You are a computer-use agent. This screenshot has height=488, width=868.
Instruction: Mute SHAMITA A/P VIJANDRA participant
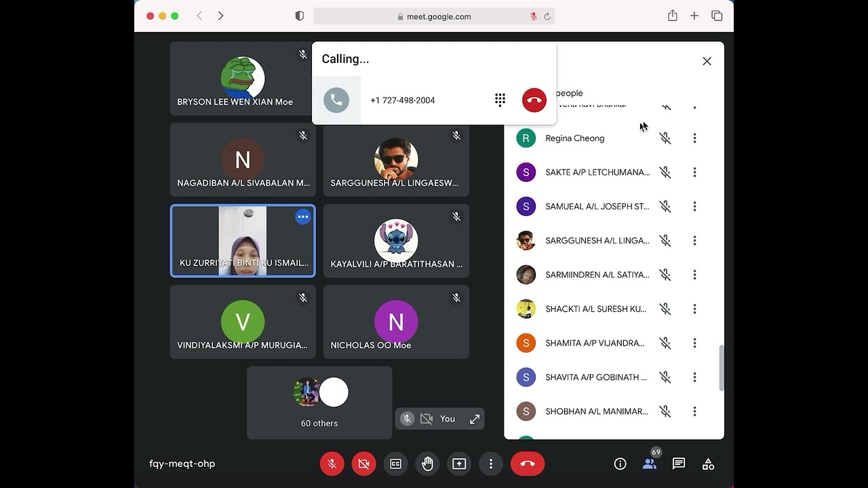coord(665,343)
